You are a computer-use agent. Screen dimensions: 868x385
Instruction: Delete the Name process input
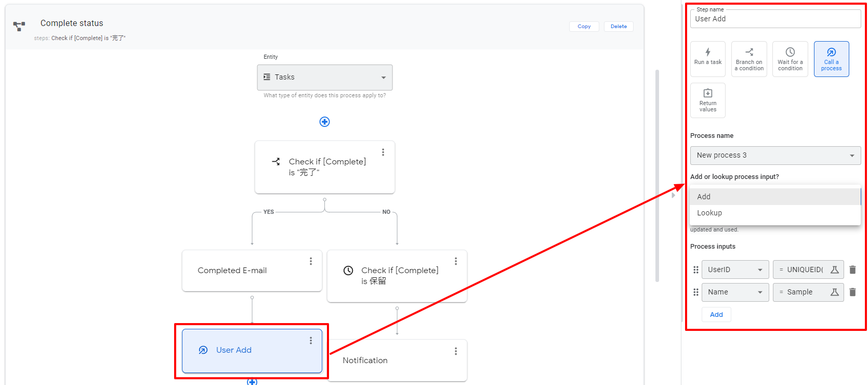click(x=852, y=292)
